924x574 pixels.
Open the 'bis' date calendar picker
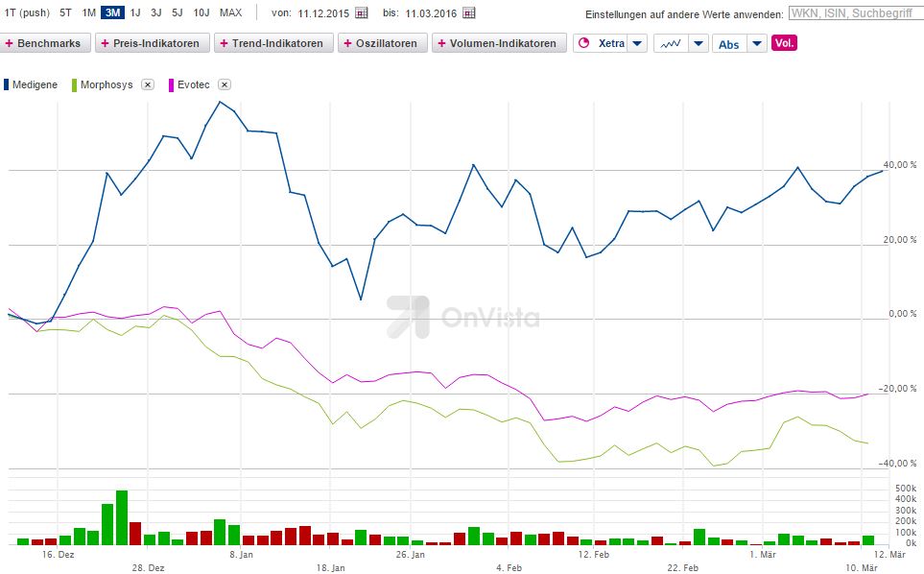click(469, 12)
